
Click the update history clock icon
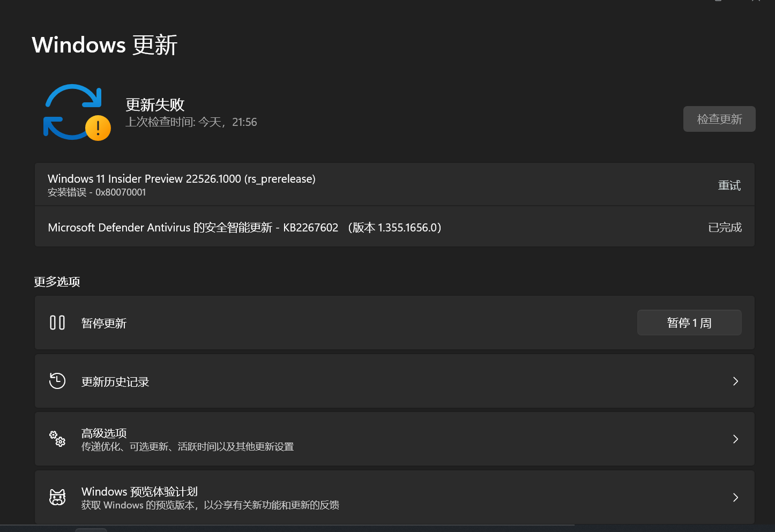[57, 381]
